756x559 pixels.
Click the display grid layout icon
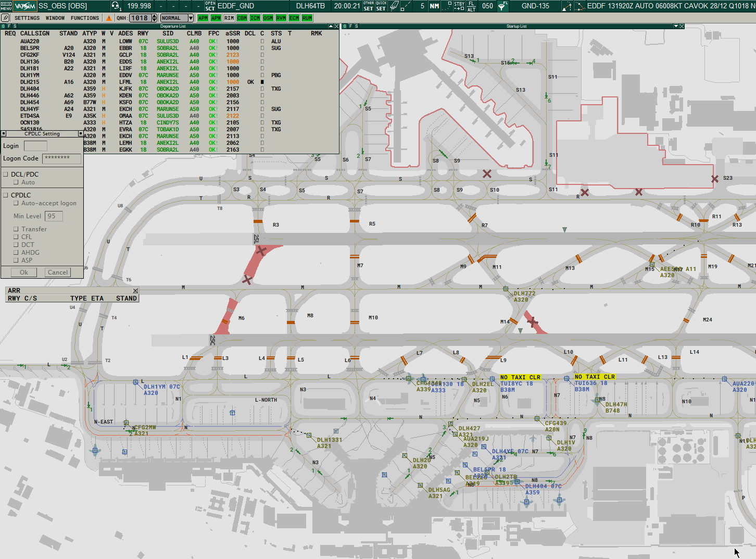click(394, 6)
